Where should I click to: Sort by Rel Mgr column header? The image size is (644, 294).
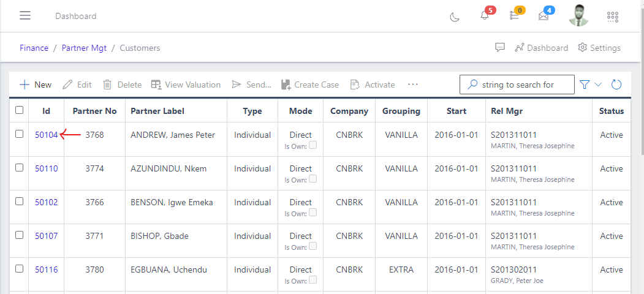[x=507, y=111]
